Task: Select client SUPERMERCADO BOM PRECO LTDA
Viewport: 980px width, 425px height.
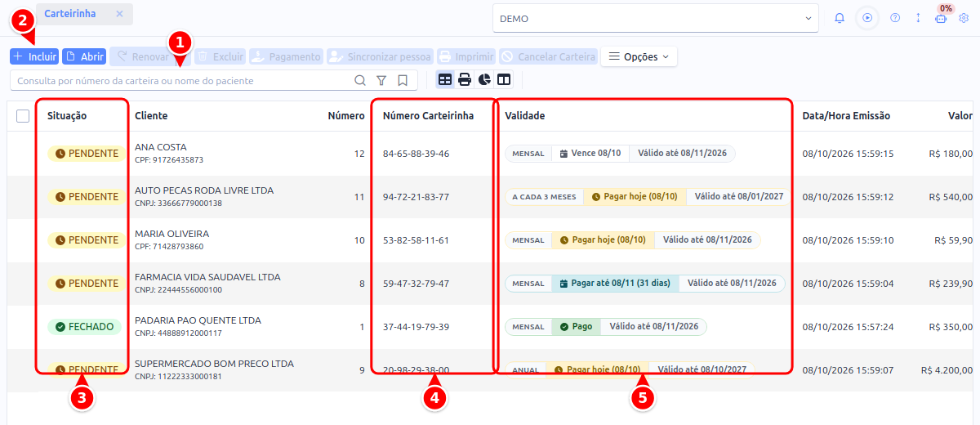Action: [214, 364]
